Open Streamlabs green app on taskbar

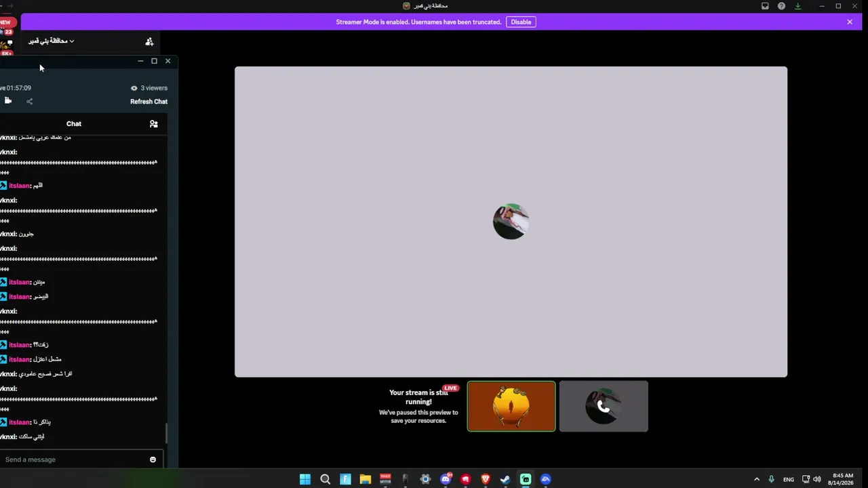[x=526, y=479]
